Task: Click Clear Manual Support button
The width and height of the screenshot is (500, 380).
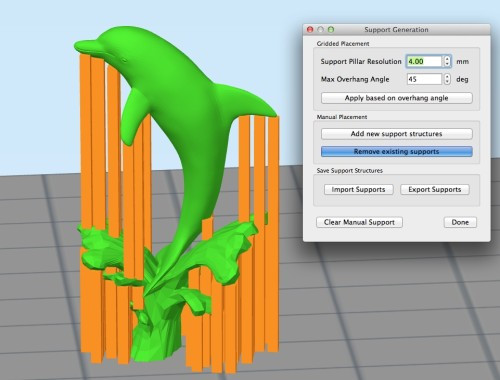Action: [x=359, y=222]
